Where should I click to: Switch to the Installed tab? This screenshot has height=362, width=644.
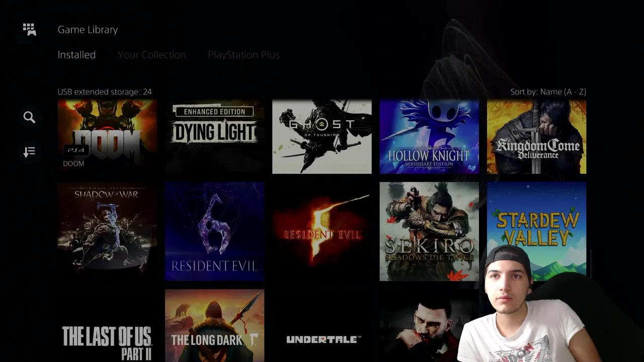coord(76,55)
